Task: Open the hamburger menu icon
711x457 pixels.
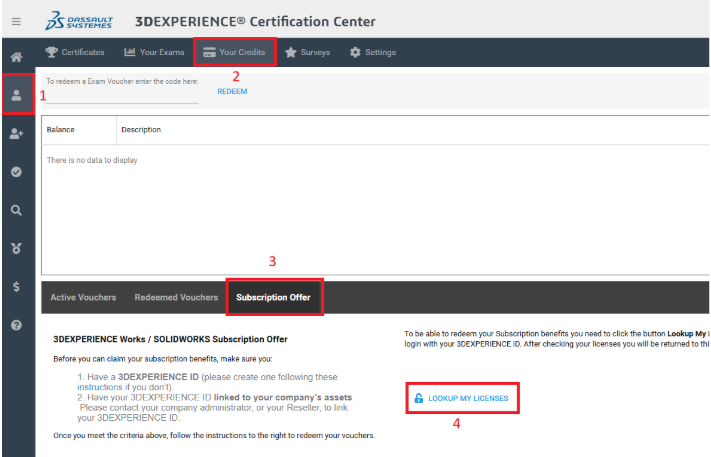Action: (16, 20)
